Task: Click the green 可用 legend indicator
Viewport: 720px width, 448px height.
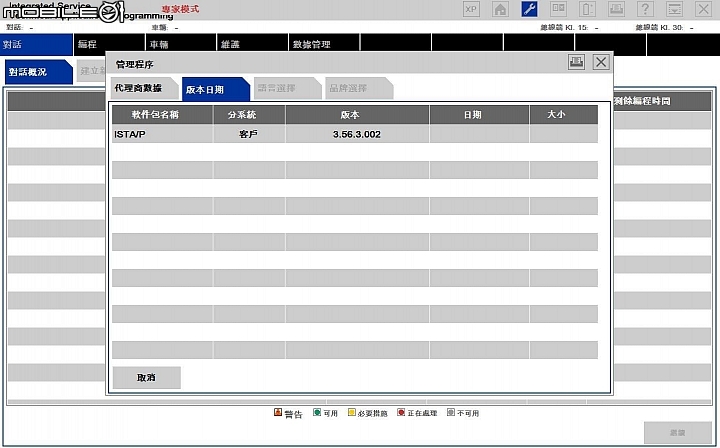Action: (x=317, y=412)
